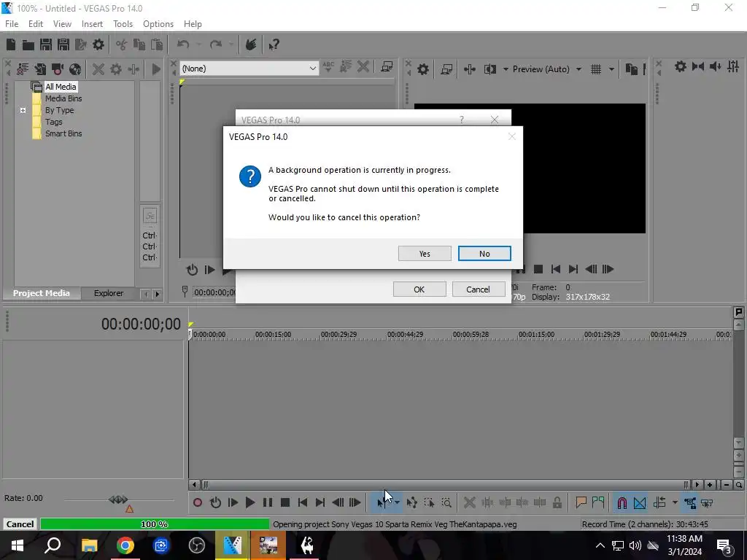Screen dimensions: 747x560
Task: Click the Render As icon in the main toolbar
Action: 80,44
